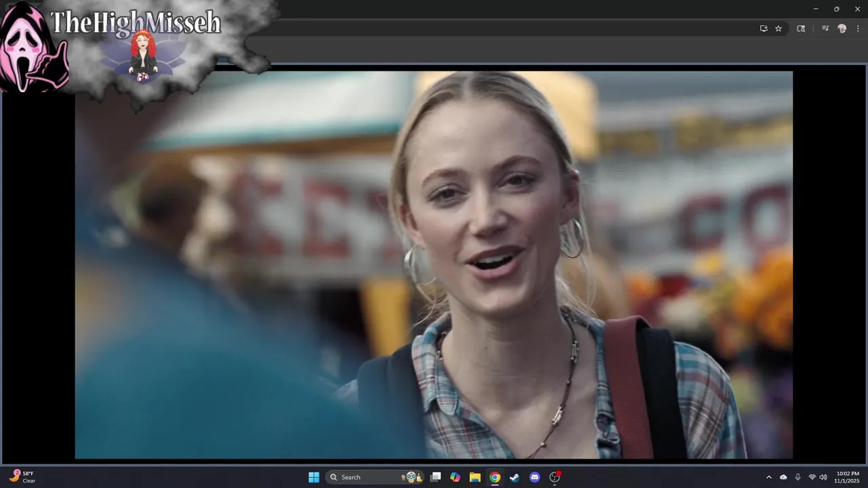Open Discord from the taskbar
868x488 pixels.
tap(534, 477)
